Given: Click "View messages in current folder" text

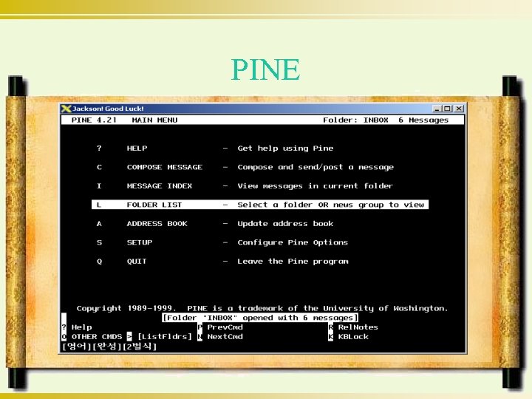Looking at the screenshot, I should click(x=316, y=186).
